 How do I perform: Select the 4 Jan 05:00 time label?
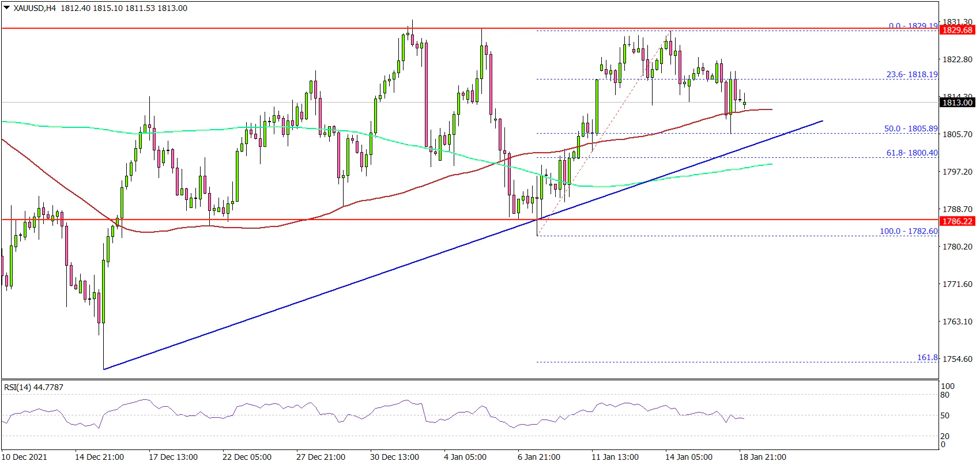465,457
